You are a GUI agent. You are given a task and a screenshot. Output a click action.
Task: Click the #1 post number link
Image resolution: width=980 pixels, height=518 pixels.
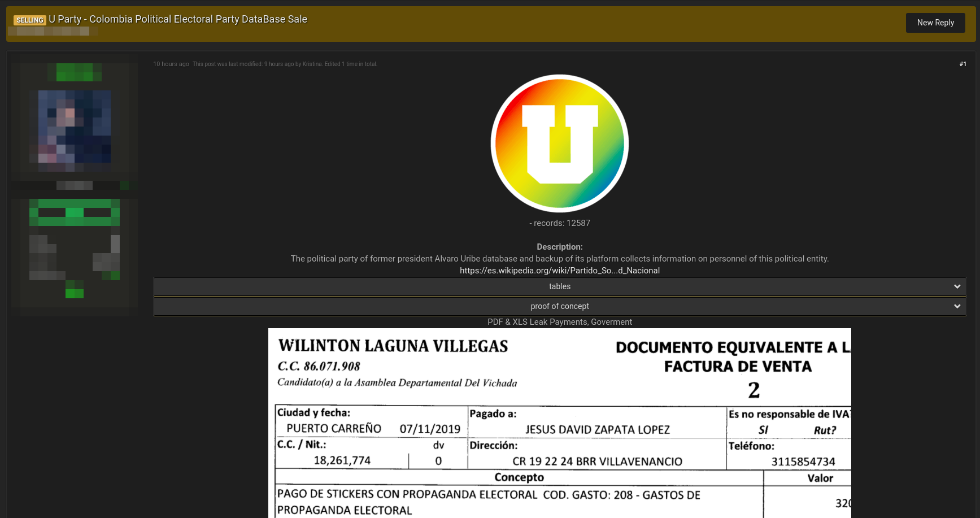coord(962,64)
